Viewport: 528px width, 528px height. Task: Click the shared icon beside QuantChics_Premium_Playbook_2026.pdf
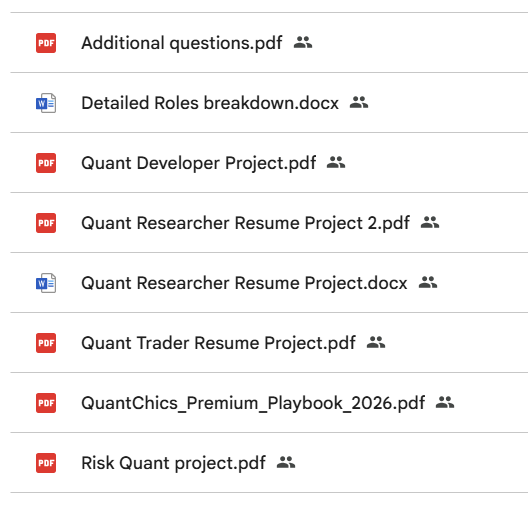coord(445,402)
